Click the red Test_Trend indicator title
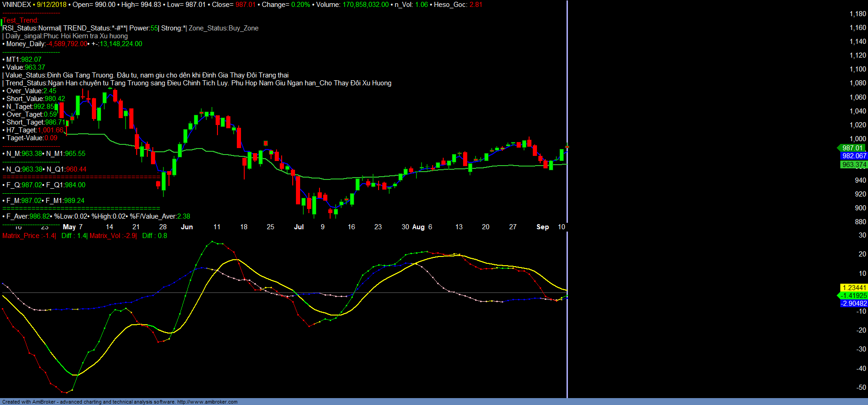The height and width of the screenshot is (405, 868). click(21, 20)
